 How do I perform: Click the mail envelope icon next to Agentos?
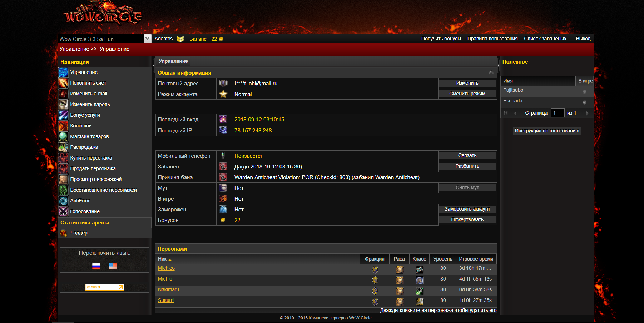[180, 39]
